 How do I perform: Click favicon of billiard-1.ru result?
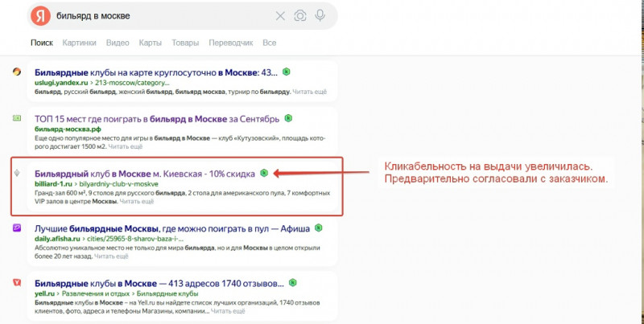tap(17, 173)
